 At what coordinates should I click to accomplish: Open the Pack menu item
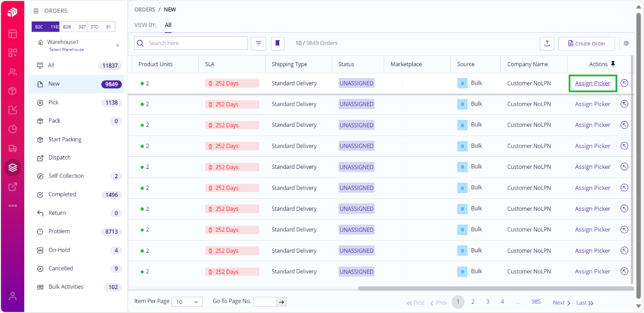pos(76,121)
